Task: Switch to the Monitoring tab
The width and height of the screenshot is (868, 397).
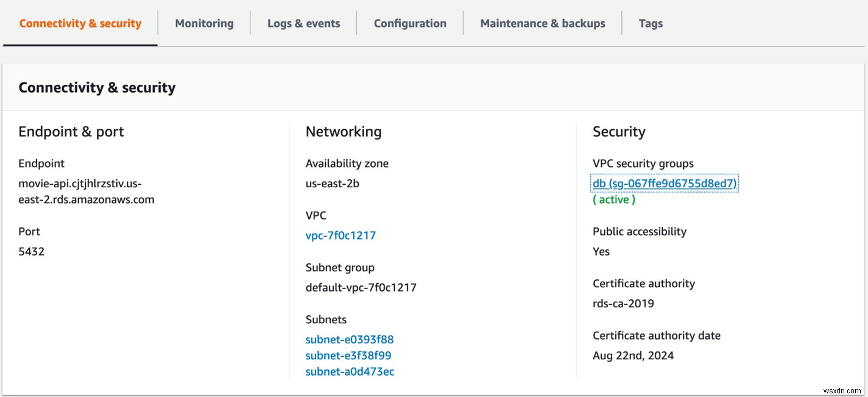Action: [203, 23]
